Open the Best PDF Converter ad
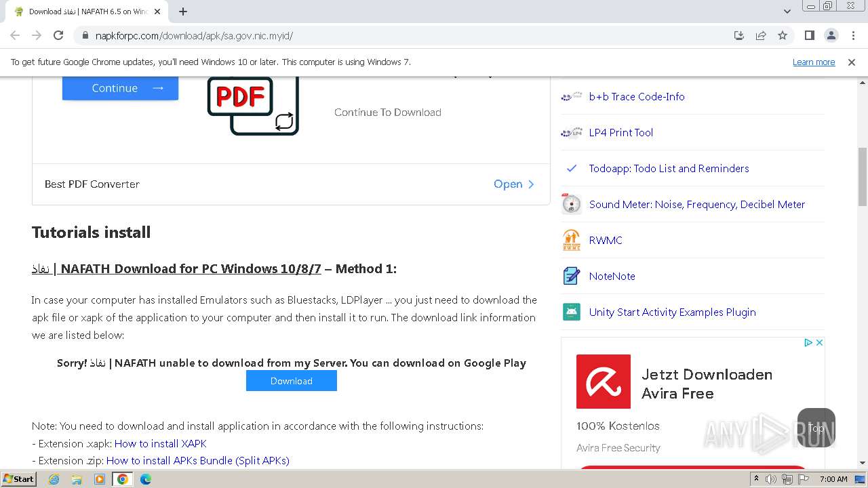Viewport: 868px width, 488px height. tap(513, 184)
